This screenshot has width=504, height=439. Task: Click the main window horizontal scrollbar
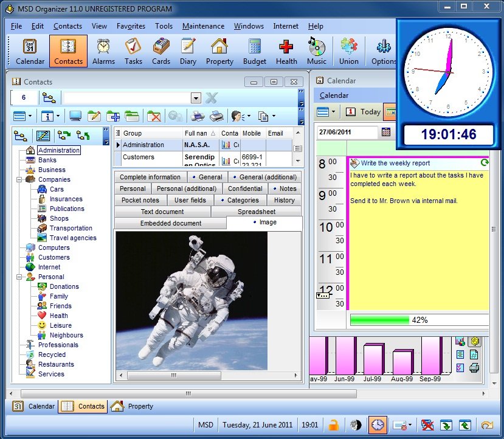pyautogui.click(x=188, y=393)
